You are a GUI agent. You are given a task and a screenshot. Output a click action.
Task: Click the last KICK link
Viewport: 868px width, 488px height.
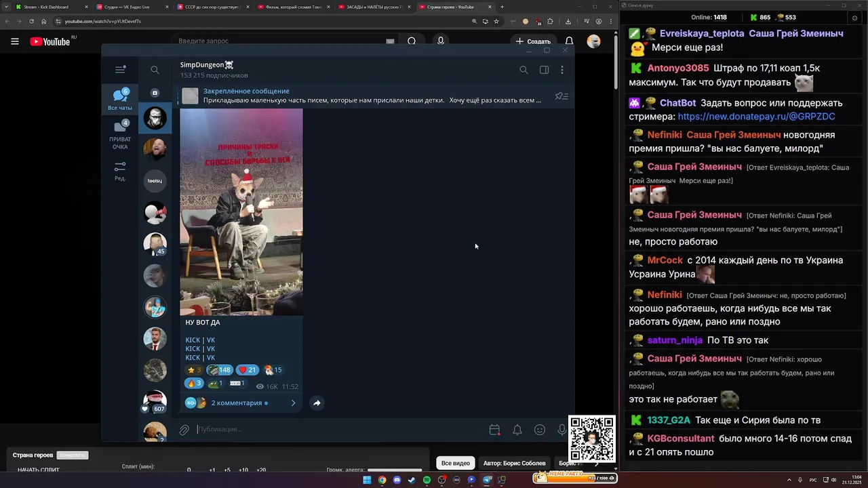click(193, 358)
